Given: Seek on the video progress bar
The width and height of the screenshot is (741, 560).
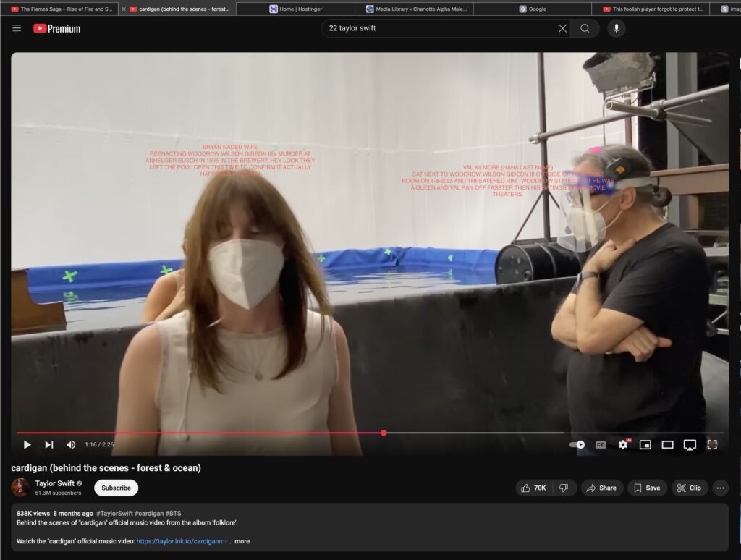Looking at the screenshot, I should click(370, 433).
